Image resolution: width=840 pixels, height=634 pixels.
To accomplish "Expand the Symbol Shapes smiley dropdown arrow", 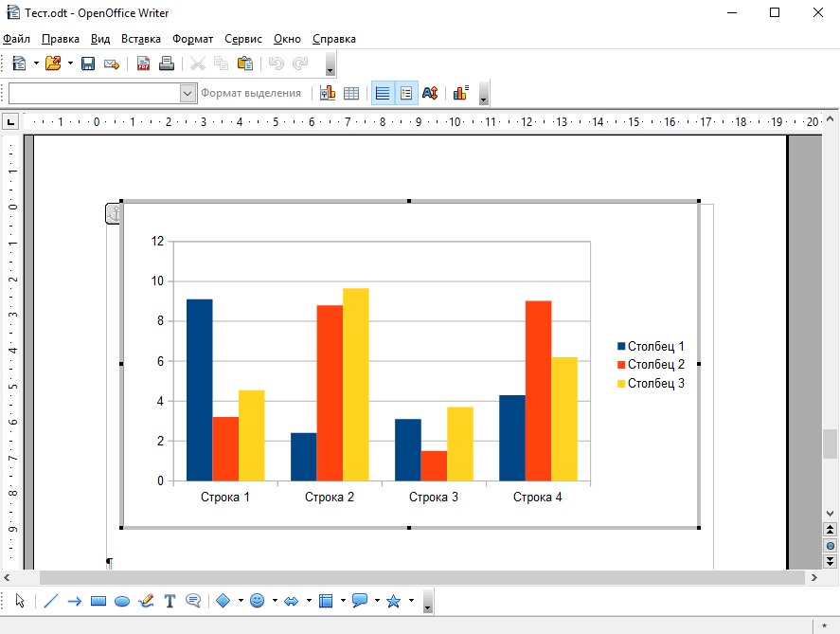I will [275, 601].
